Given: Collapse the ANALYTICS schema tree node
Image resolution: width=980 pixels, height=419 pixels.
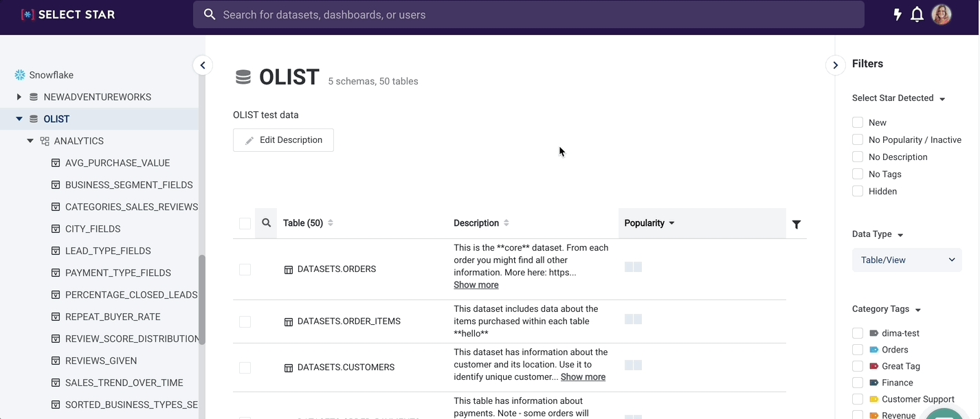Looking at the screenshot, I should click(x=30, y=141).
